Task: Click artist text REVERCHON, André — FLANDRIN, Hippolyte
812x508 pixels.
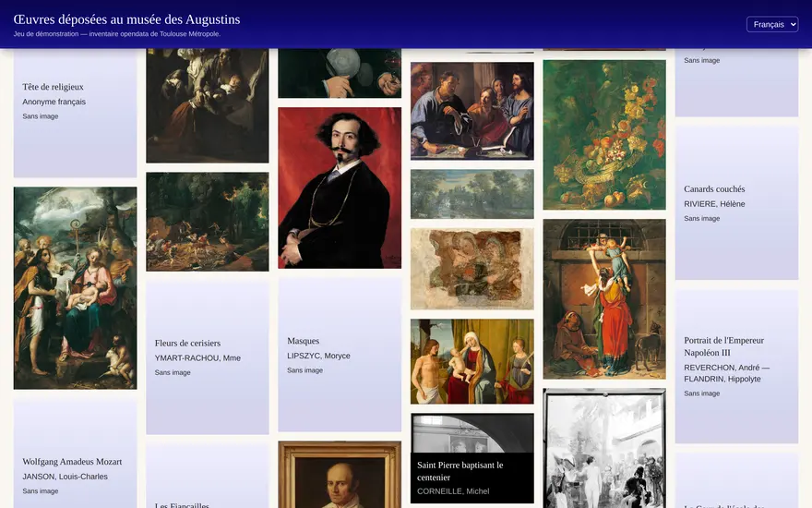Action: pos(726,373)
